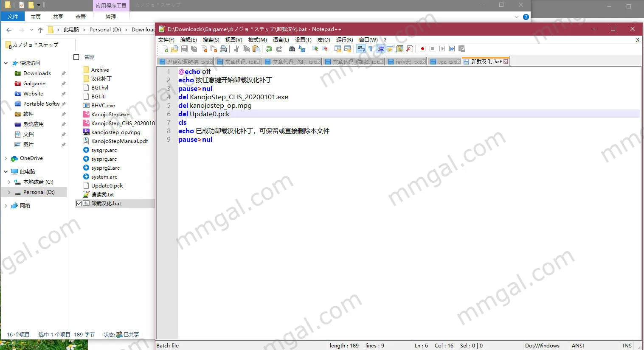Click the New file toolbar icon
The width and height of the screenshot is (644, 350).
165,49
